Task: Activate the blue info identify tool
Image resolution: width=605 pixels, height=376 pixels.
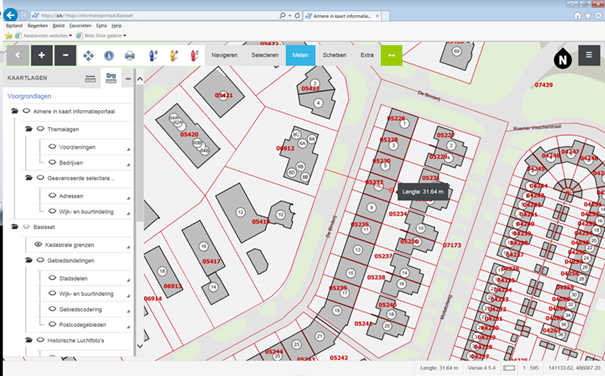Action: coord(109,56)
